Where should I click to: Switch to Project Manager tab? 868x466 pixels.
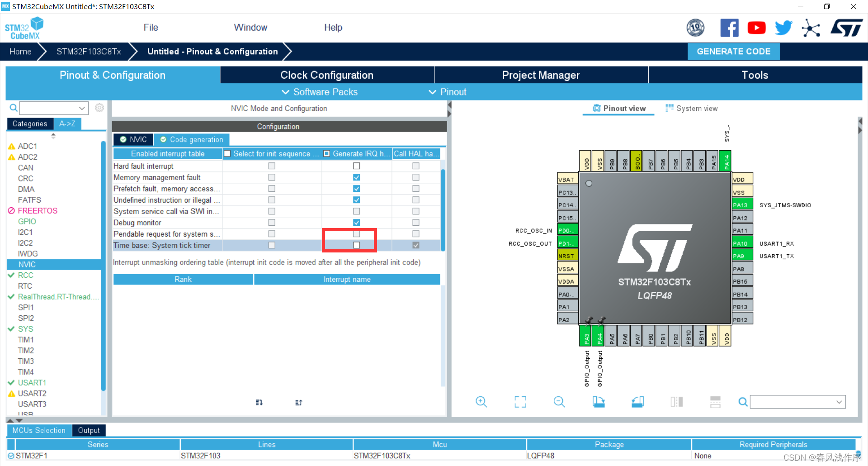point(541,75)
